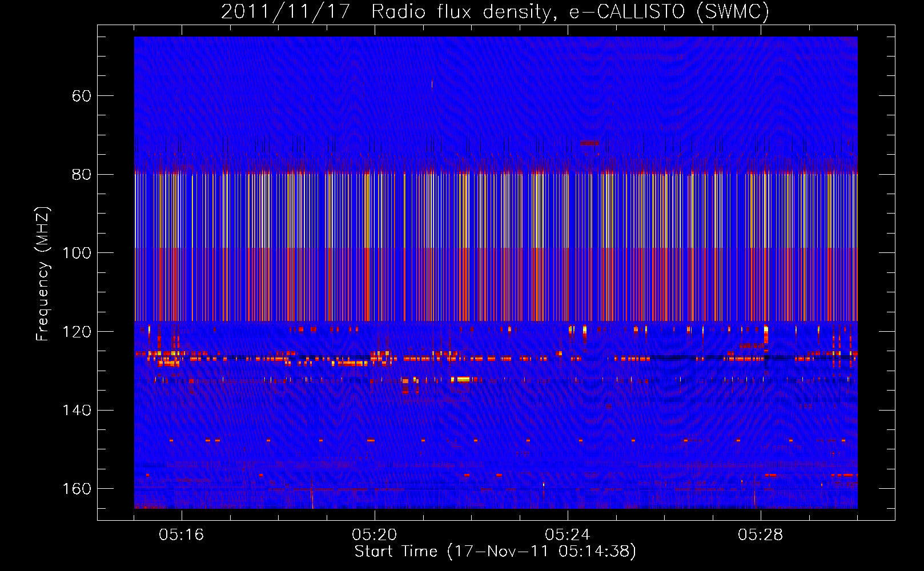
Task: Click the 'Start Time (17-Nov-11 05:14:38)' label
Action: pos(495,552)
